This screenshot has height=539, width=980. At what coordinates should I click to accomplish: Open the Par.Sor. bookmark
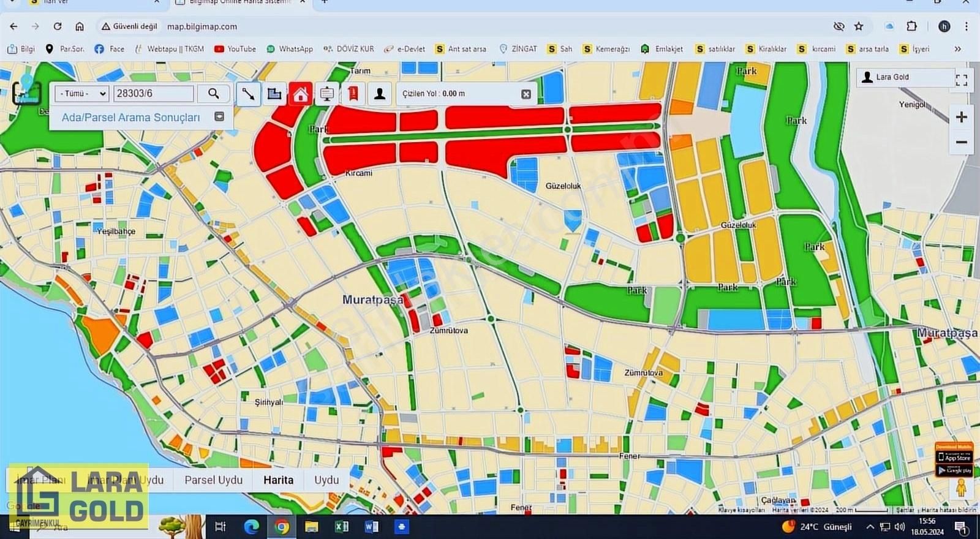(x=65, y=49)
